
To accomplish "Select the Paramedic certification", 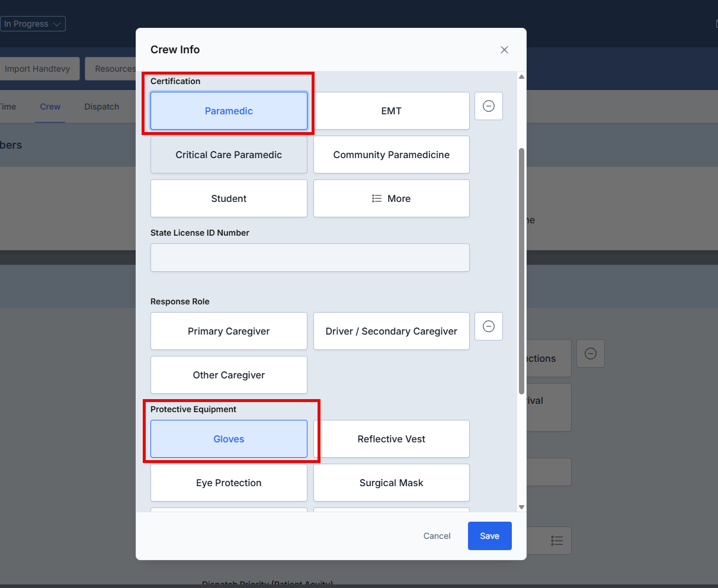I will click(x=229, y=111).
